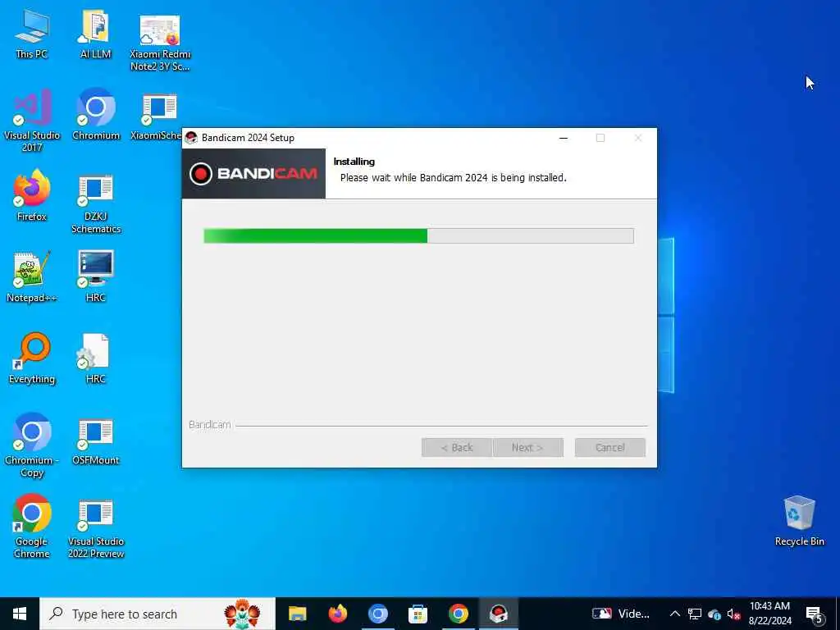The width and height of the screenshot is (840, 630).
Task: Open Microsoft Store from the taskbar
Action: (418, 614)
